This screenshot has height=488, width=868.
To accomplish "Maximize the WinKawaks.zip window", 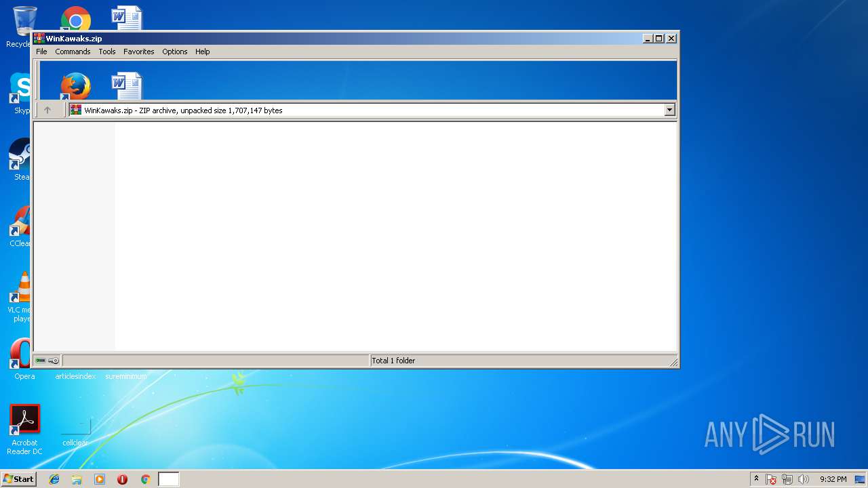I will coord(659,39).
